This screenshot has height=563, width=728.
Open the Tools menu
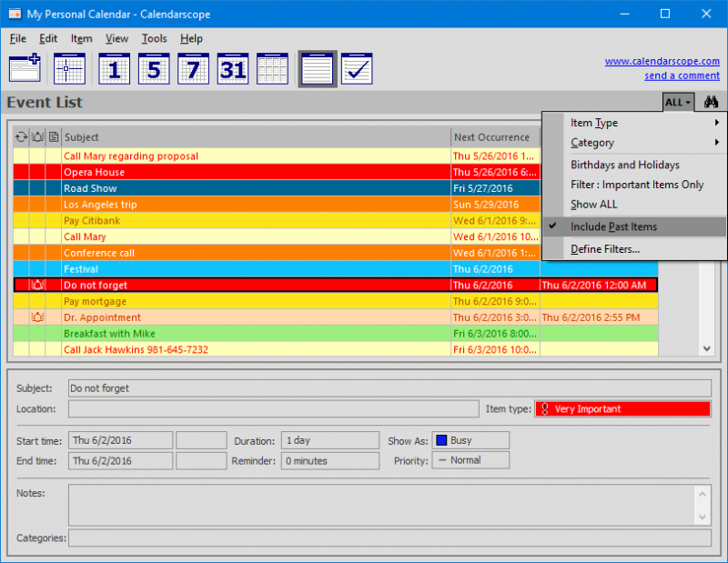(x=154, y=38)
